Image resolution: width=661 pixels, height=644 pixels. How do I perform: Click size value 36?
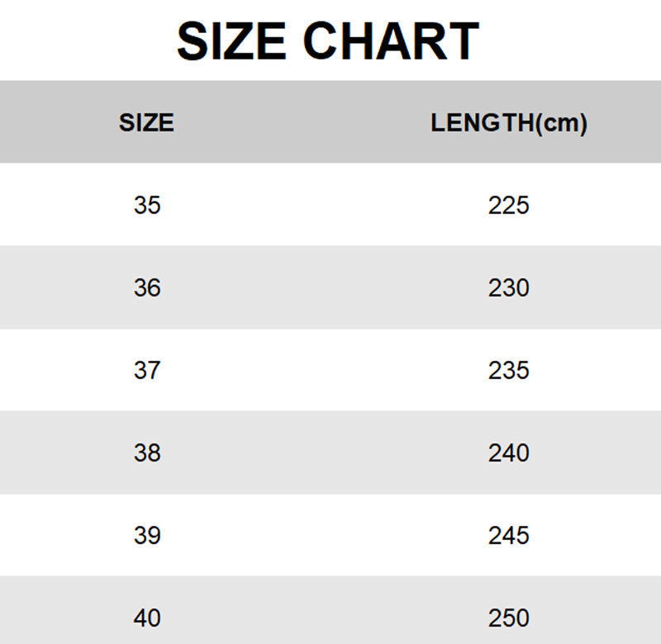(147, 287)
